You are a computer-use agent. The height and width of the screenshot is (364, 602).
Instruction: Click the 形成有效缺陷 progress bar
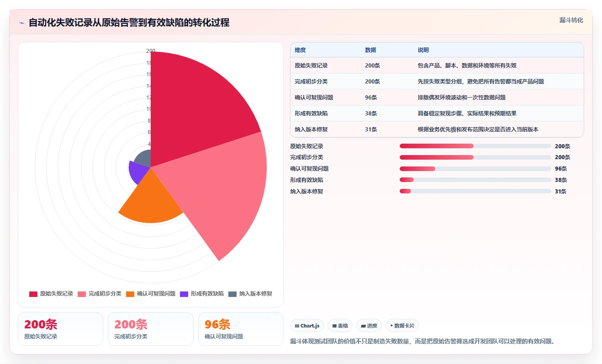point(475,180)
